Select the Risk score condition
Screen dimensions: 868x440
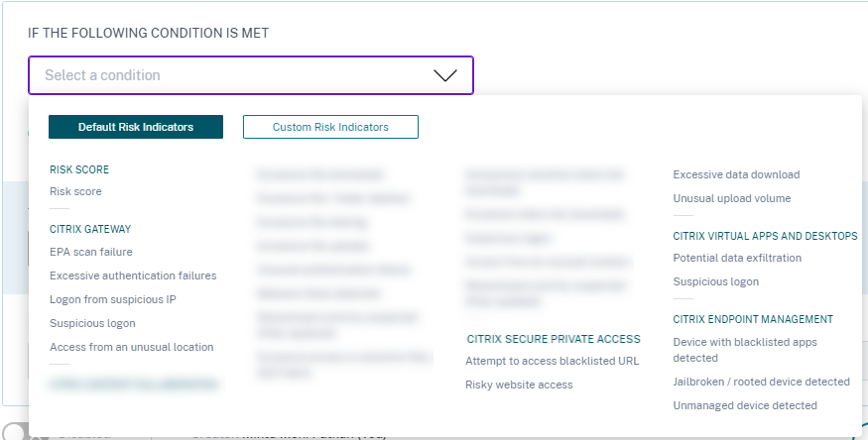coord(75,191)
